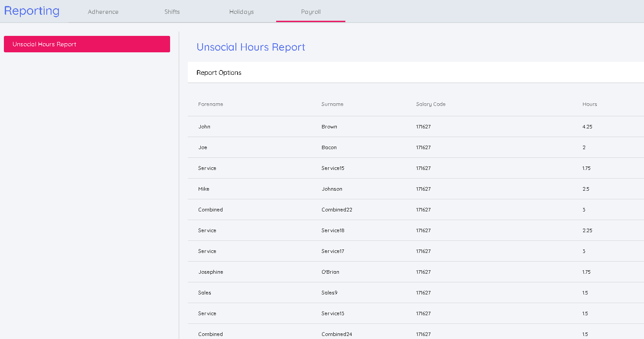Open the Holidays tab
This screenshot has height=339, width=644.
tap(241, 12)
